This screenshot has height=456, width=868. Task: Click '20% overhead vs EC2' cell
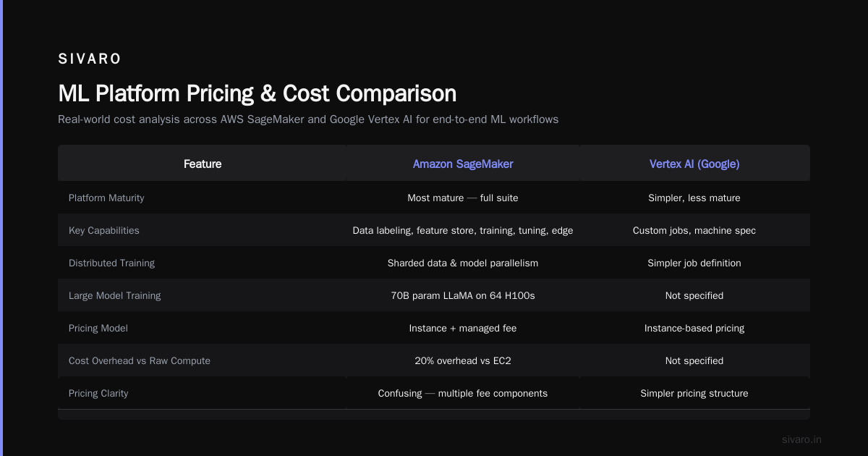(463, 360)
